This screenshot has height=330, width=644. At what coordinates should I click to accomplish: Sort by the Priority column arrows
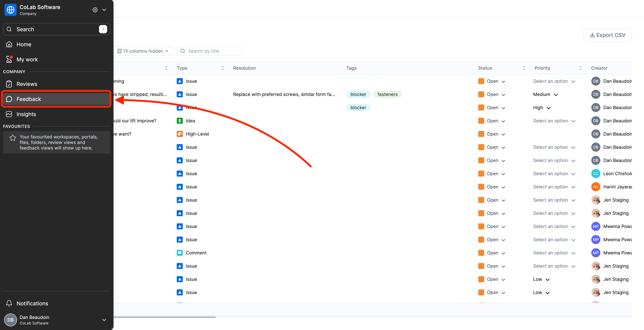pos(580,68)
